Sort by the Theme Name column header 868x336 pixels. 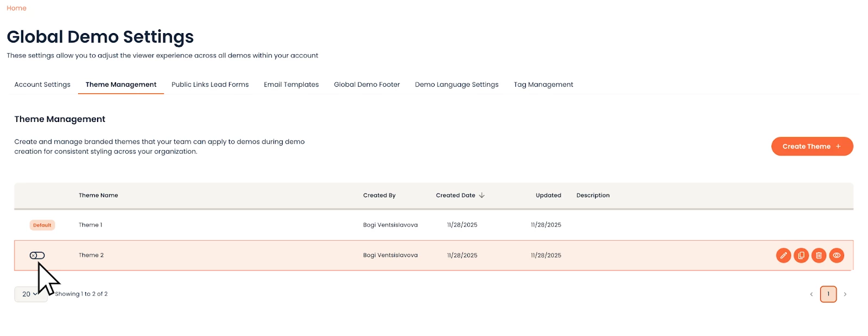(x=98, y=196)
